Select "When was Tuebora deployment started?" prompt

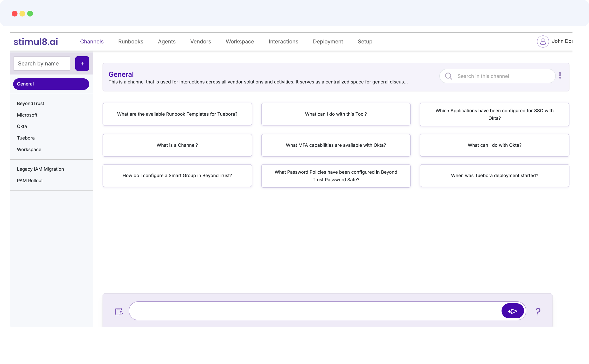[494, 175]
